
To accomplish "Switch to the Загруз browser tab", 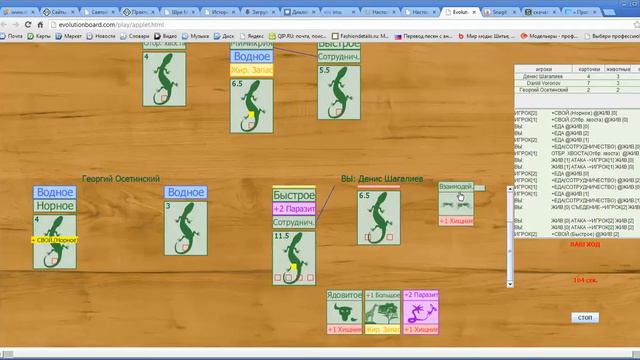I will [260, 12].
